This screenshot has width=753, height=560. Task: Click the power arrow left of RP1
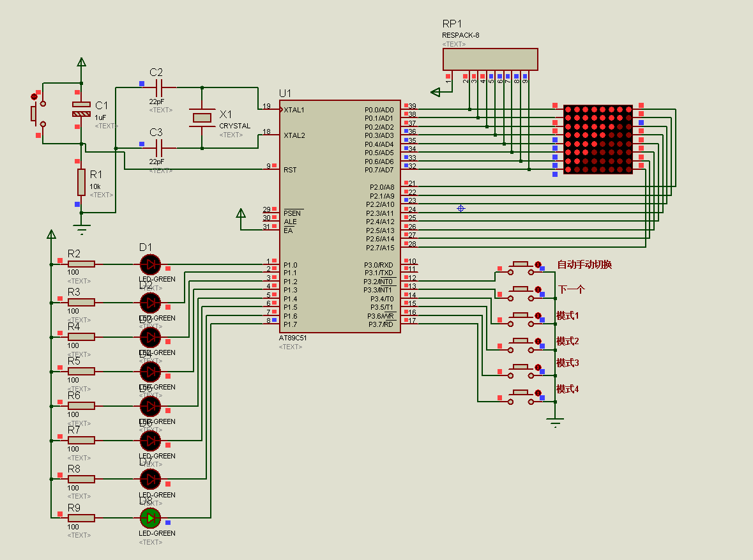click(x=436, y=92)
